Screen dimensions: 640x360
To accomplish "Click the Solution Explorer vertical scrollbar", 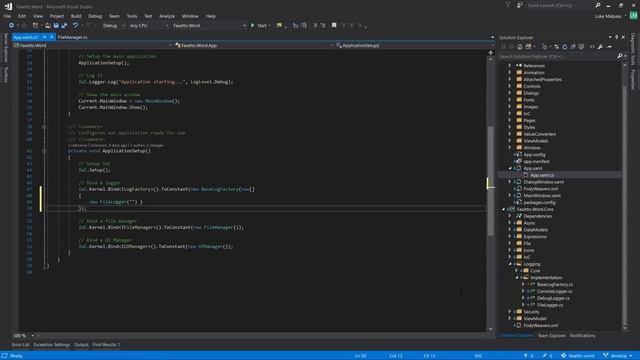I will pyautogui.click(x=624, y=196).
